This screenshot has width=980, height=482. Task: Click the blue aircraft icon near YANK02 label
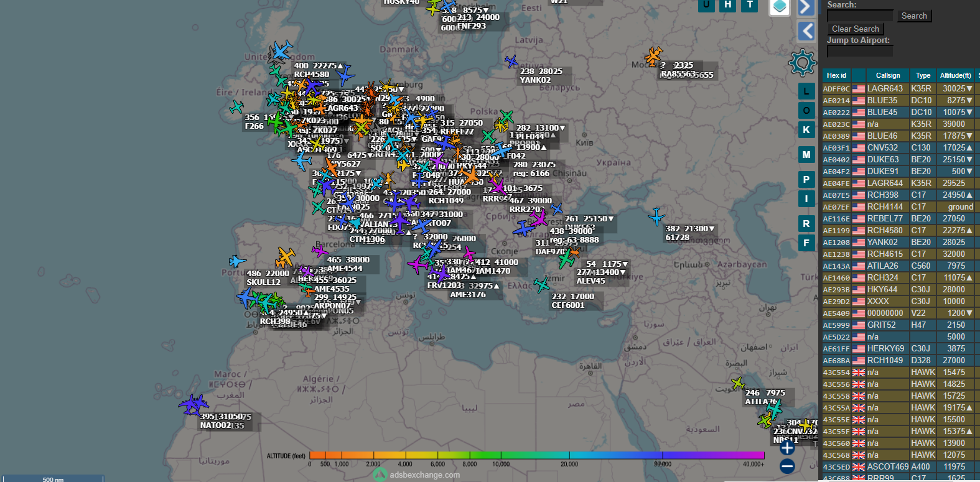[511, 61]
